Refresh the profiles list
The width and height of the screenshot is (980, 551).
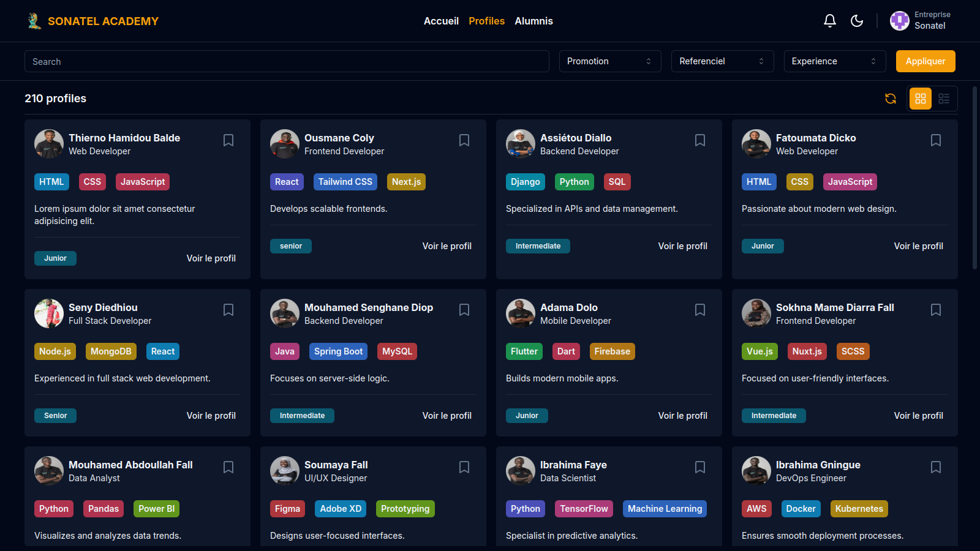(x=891, y=99)
